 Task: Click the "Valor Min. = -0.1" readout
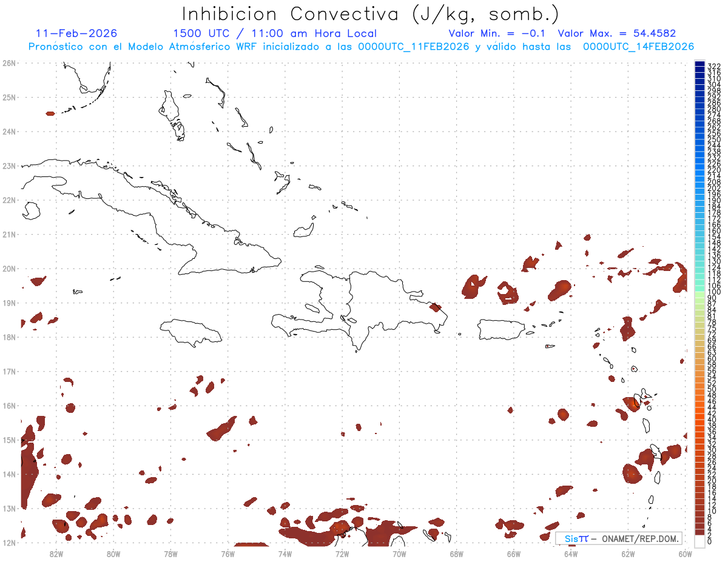pyautogui.click(x=498, y=33)
